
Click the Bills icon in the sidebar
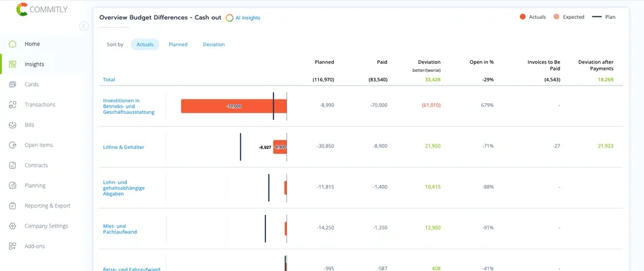click(13, 125)
